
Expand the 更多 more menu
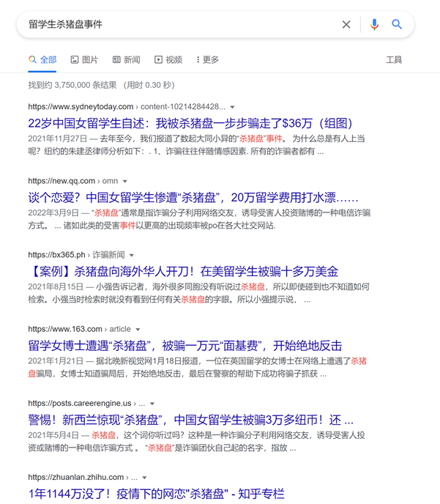coord(207,59)
